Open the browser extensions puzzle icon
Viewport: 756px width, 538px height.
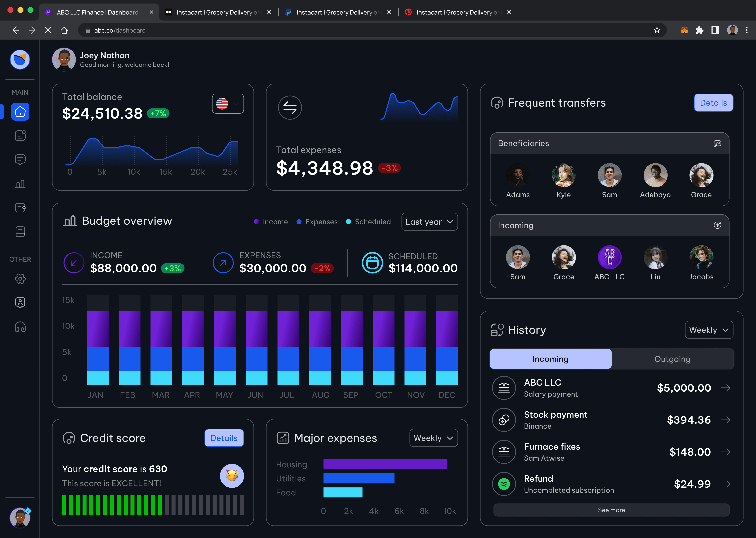click(699, 30)
